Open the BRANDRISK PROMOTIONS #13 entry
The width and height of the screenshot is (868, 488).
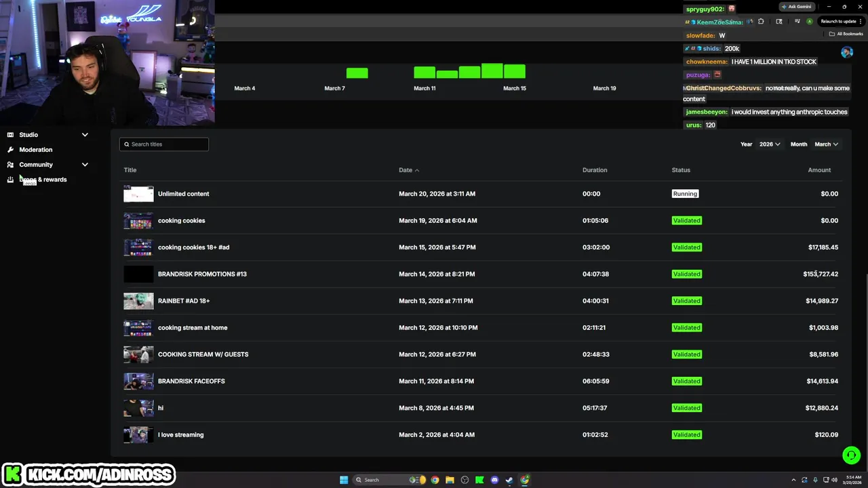pos(202,274)
